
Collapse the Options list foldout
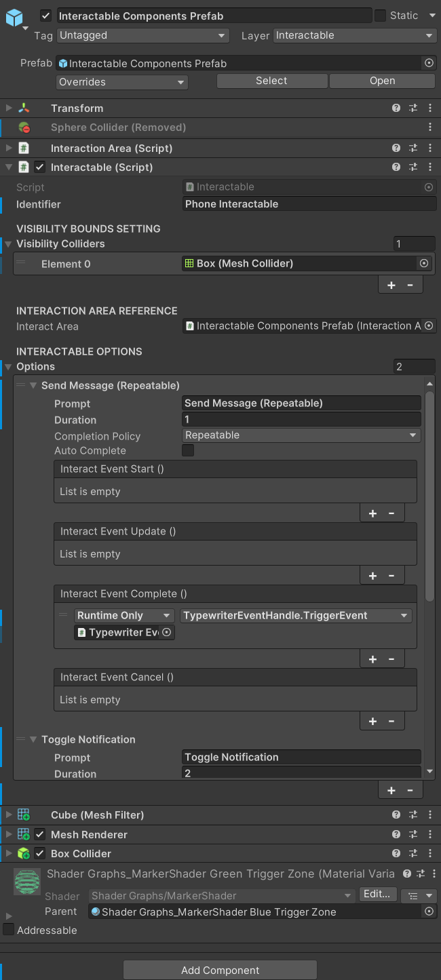point(8,367)
